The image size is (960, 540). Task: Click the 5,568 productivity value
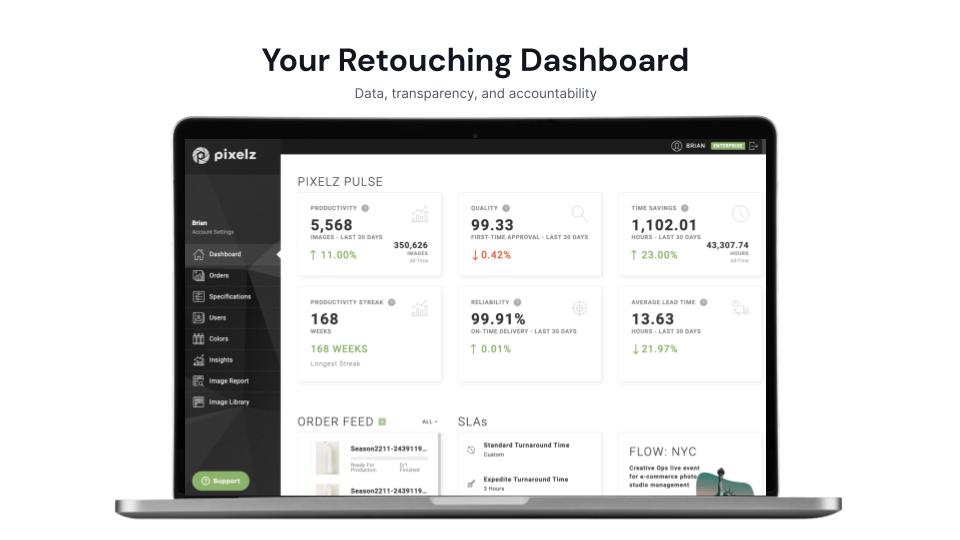coord(331,225)
